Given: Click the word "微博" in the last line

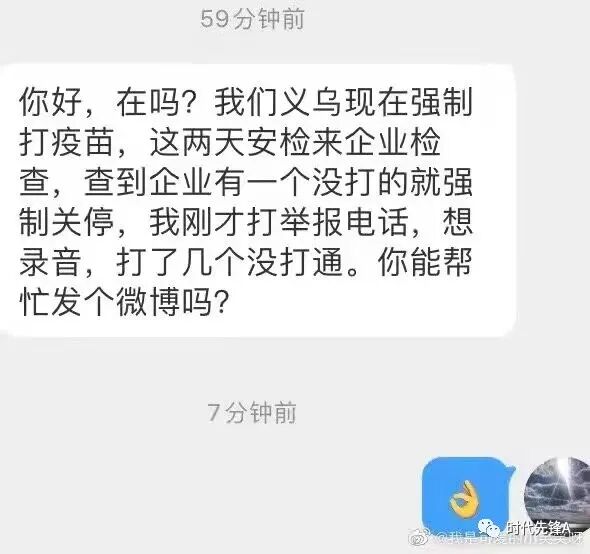Looking at the screenshot, I should pos(148,301).
